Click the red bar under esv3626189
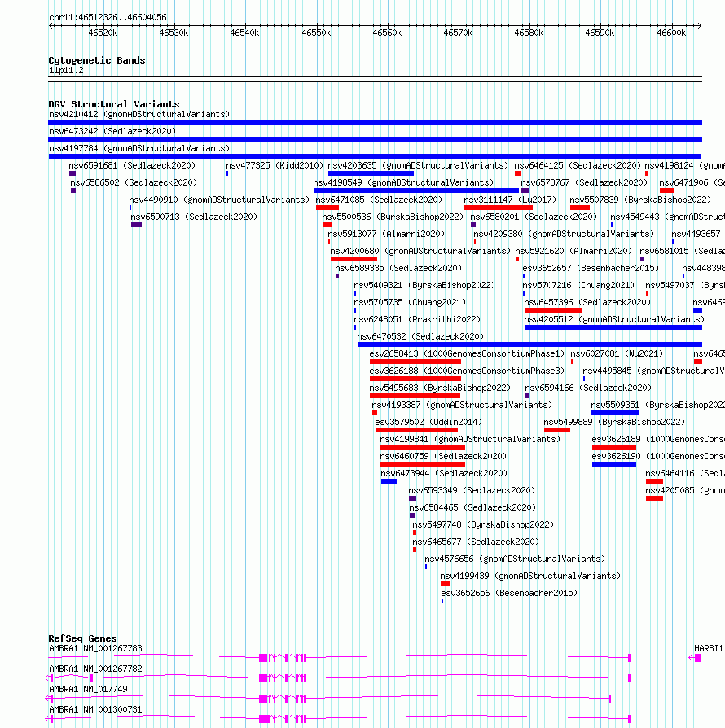This screenshot has width=725, height=728. click(x=614, y=447)
